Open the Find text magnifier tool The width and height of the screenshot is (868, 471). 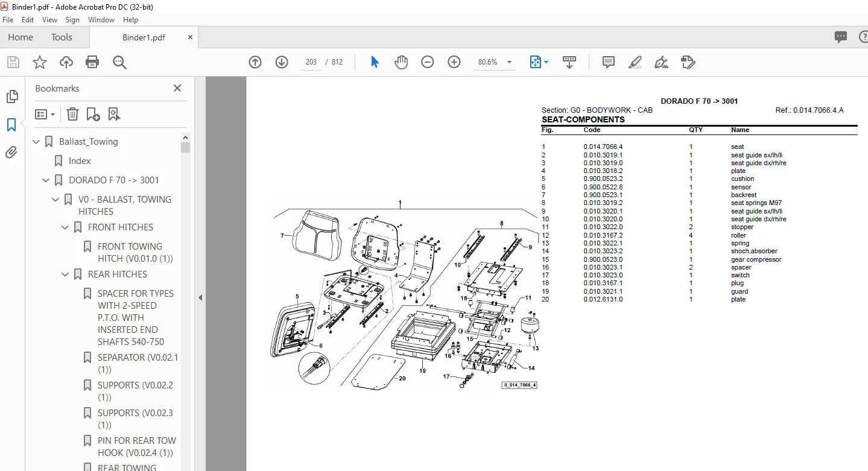pyautogui.click(x=119, y=62)
